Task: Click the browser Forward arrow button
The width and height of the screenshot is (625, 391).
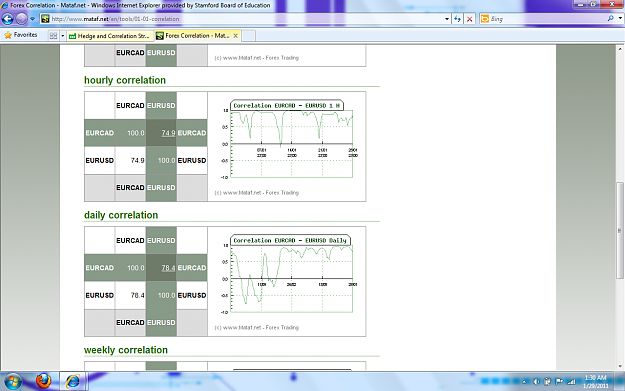Action: pos(22,19)
